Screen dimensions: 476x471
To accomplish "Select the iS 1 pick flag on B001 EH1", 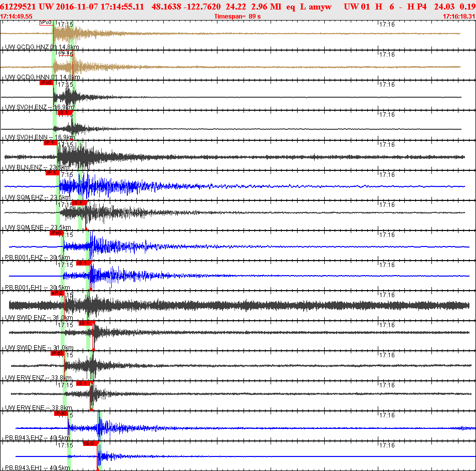I will click(83, 263).
